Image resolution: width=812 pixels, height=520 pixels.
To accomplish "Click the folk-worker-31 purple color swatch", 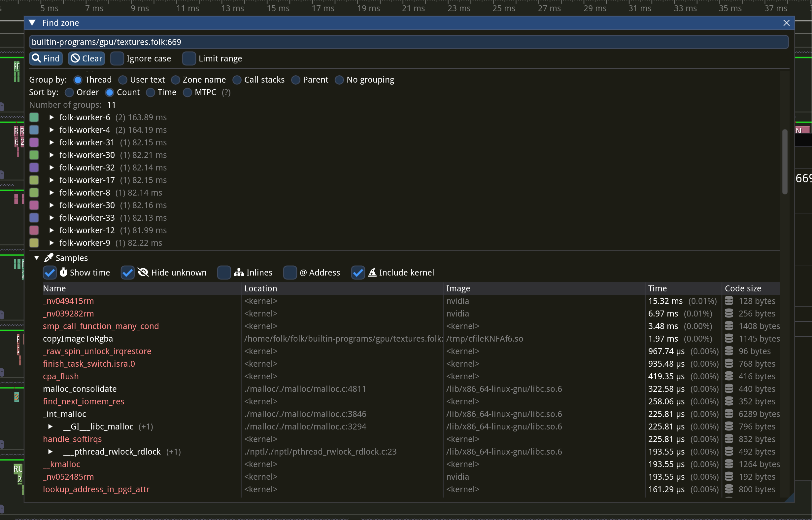I will tap(34, 142).
